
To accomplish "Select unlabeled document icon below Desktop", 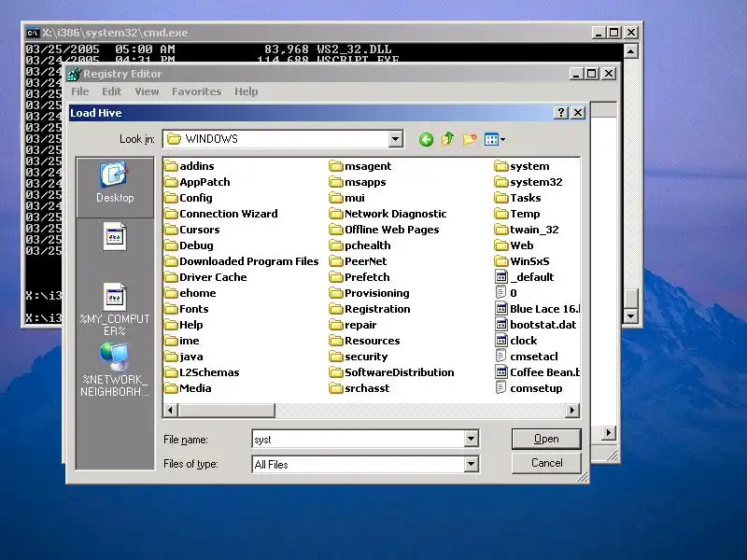I will (115, 236).
